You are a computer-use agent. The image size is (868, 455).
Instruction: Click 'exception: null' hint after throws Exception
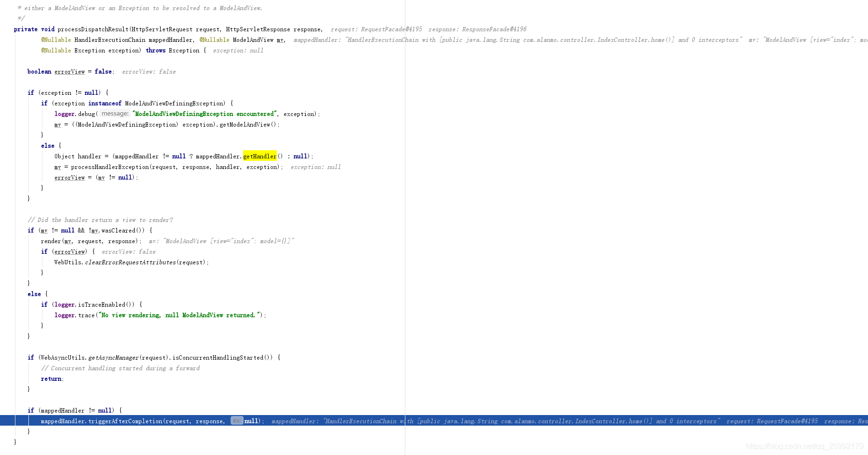[x=238, y=51]
